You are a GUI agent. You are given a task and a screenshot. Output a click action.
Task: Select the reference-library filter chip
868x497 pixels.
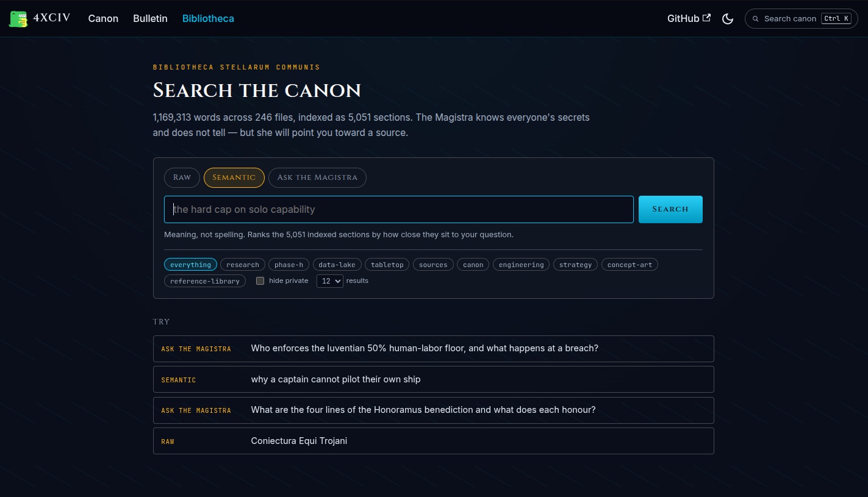pyautogui.click(x=205, y=281)
